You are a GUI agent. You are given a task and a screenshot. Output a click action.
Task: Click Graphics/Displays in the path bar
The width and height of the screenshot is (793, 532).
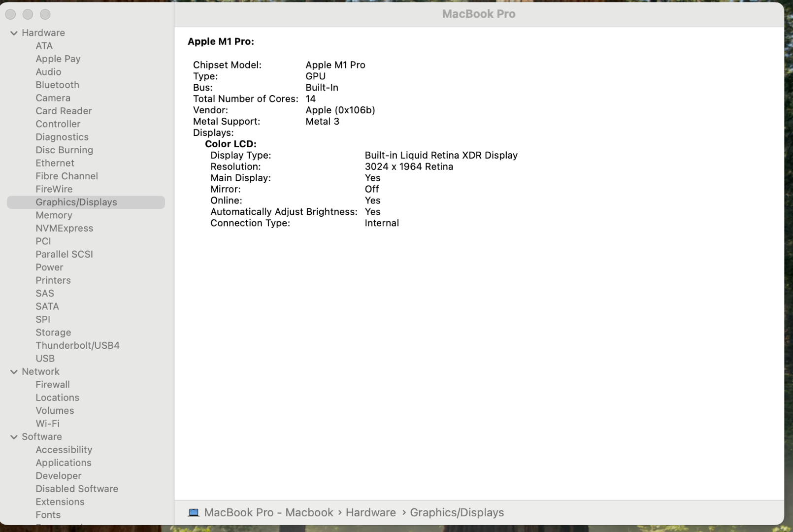[x=457, y=513]
